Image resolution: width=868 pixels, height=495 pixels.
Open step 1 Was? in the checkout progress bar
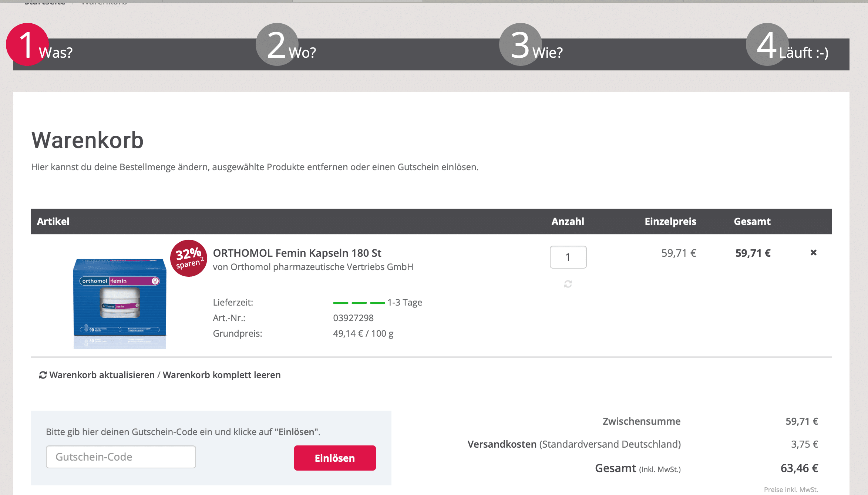(x=40, y=45)
